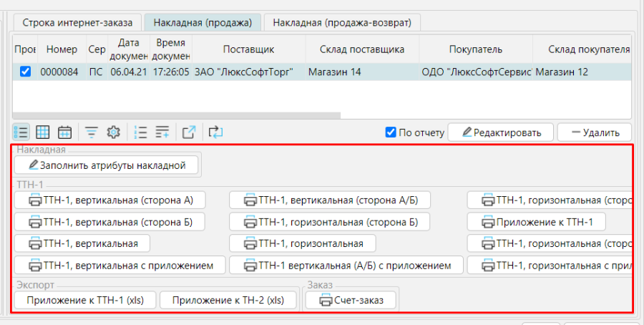Click "Заполнить атрибуты накладной" button
This screenshot has height=325, width=644.
[107, 165]
